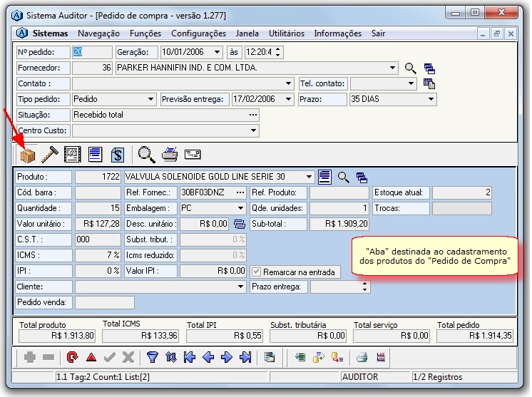This screenshot has width=532, height=397.
Task: Open the Tel. contato dropdown
Action: tap(411, 83)
